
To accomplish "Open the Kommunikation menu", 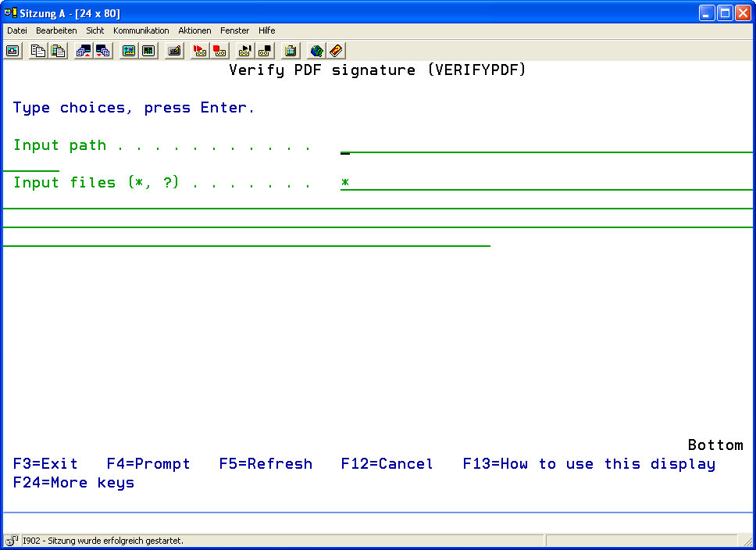I will [x=141, y=30].
